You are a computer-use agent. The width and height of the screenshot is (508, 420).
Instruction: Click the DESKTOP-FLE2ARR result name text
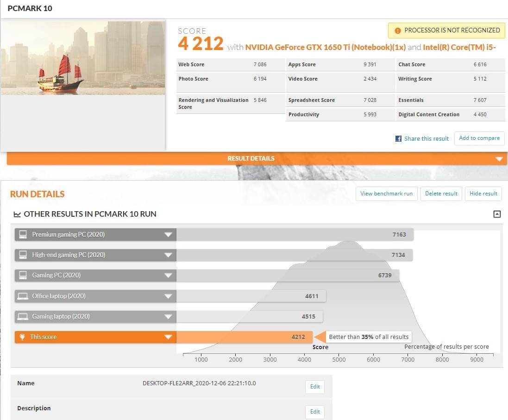pyautogui.click(x=199, y=383)
